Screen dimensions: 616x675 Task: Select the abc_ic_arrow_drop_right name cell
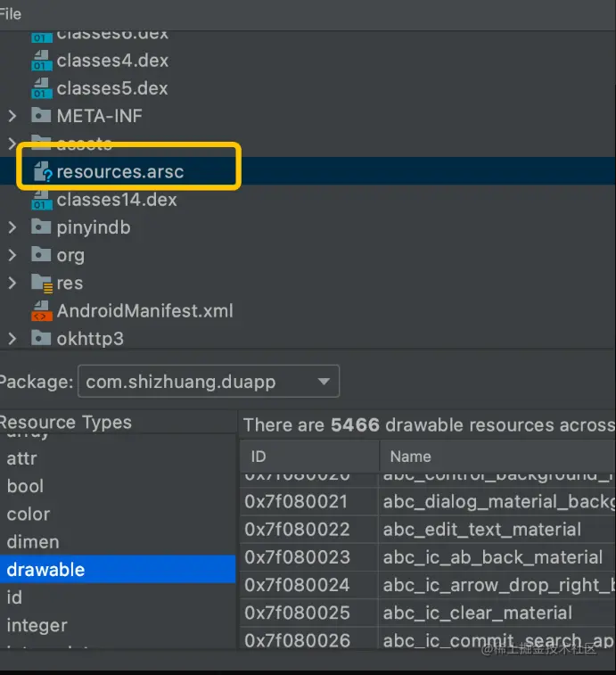coord(497,585)
